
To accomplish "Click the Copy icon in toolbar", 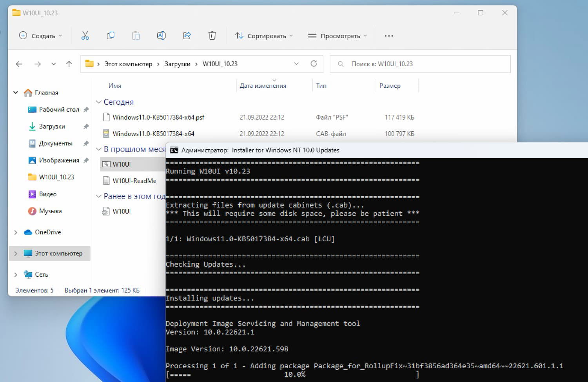I will [x=111, y=36].
